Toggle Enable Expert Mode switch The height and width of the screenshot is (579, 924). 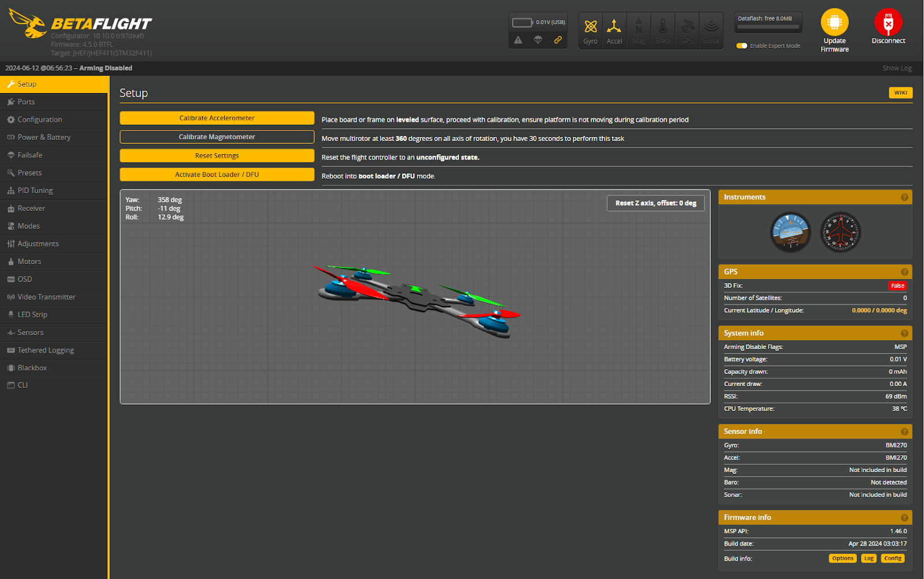point(742,46)
